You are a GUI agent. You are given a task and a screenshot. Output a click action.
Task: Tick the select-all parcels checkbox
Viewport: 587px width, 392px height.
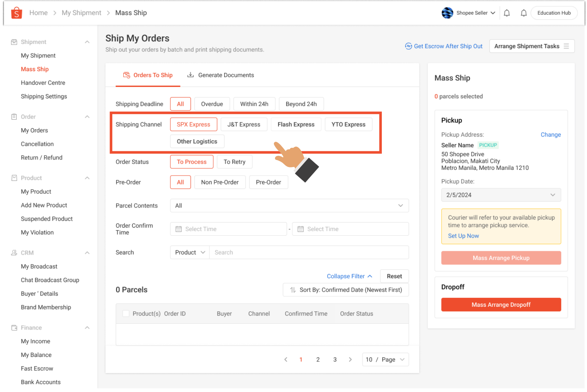pos(126,314)
